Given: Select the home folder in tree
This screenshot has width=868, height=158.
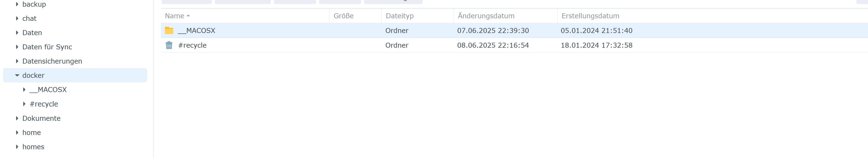Looking at the screenshot, I should [x=32, y=133].
